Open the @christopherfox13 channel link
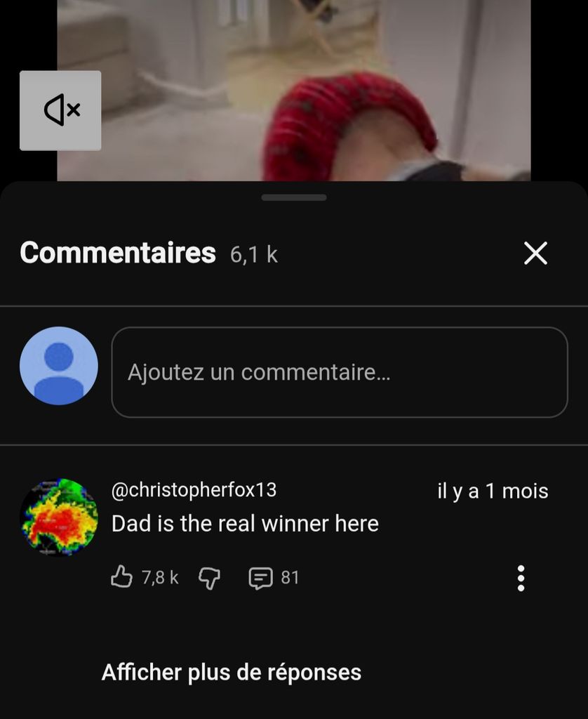The width and height of the screenshot is (588, 719). pos(194,489)
